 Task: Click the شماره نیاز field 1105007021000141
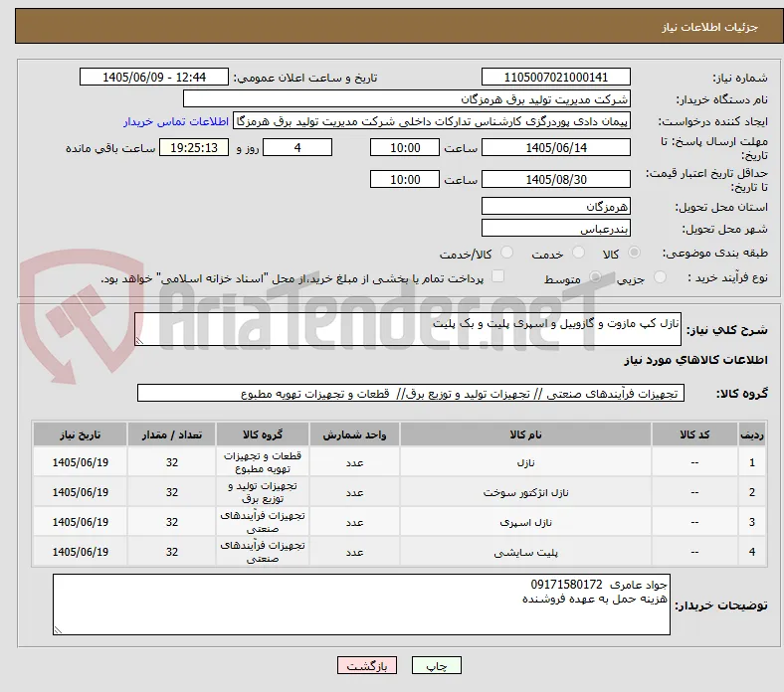(x=555, y=77)
